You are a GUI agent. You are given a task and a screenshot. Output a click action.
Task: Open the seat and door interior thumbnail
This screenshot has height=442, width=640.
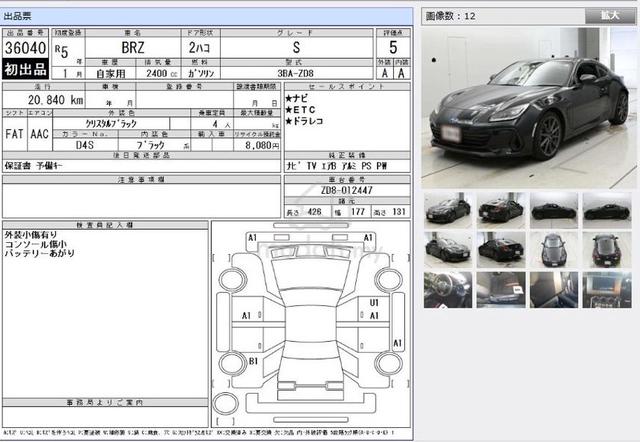554,290
